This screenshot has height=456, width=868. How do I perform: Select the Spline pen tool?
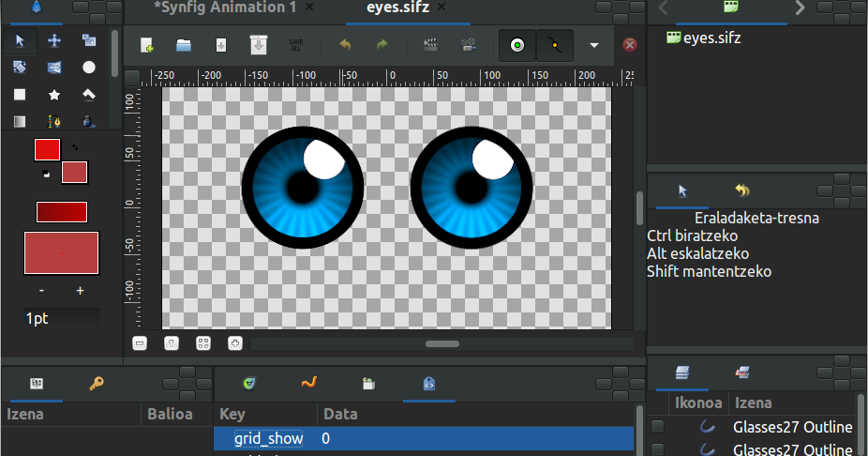point(54,121)
